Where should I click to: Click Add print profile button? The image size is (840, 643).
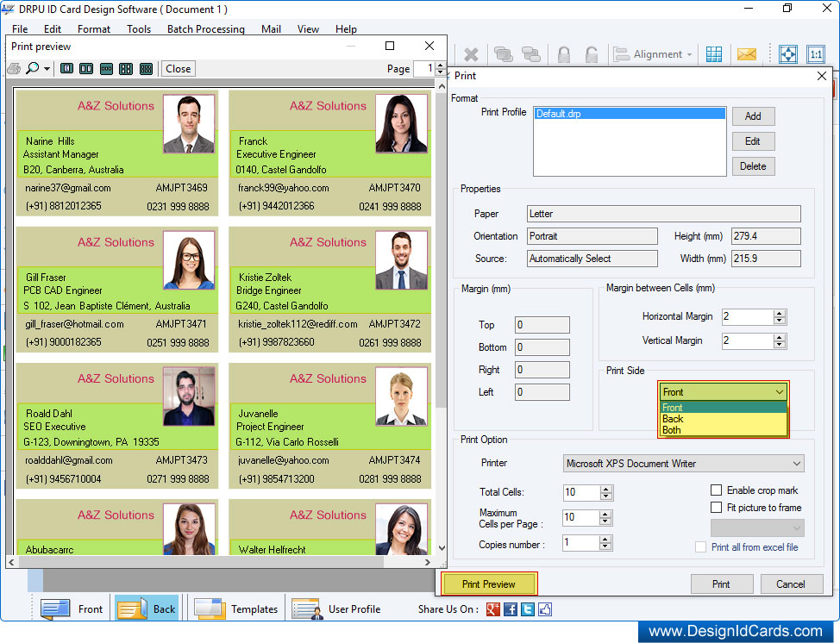[753, 116]
